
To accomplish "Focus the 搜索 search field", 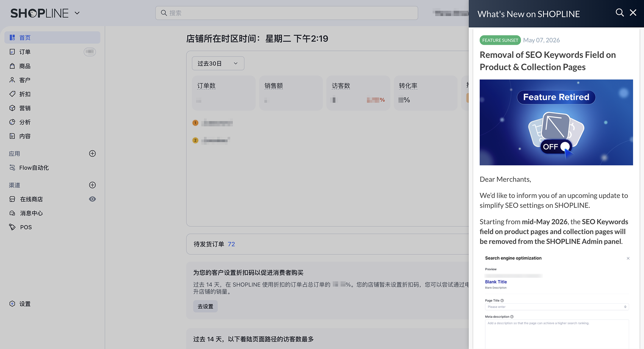I will click(286, 13).
